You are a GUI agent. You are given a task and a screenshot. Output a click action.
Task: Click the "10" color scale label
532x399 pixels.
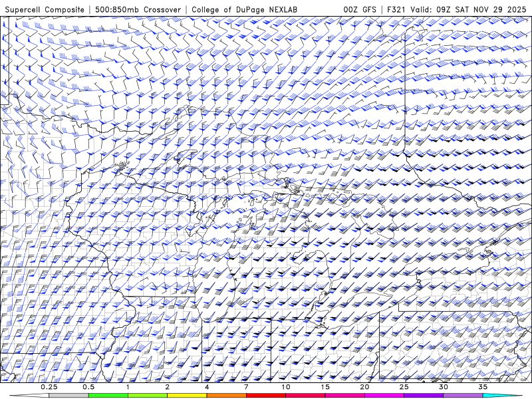pyautogui.click(x=286, y=387)
